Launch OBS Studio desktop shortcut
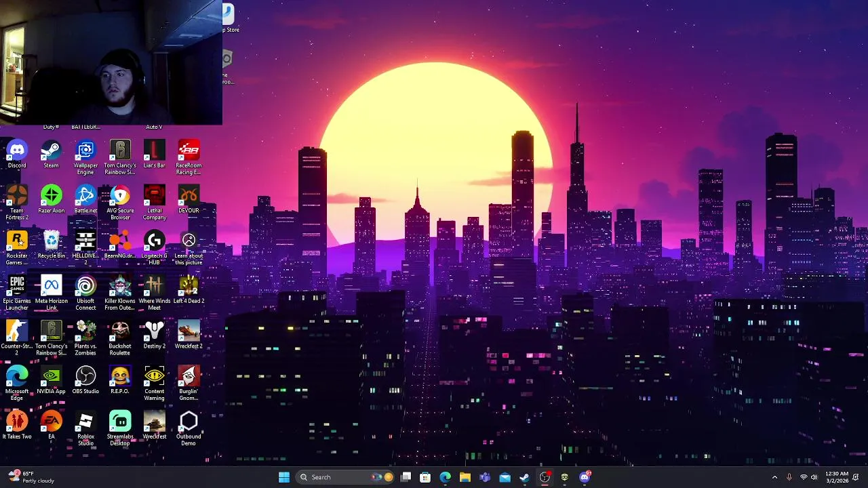 click(x=85, y=380)
